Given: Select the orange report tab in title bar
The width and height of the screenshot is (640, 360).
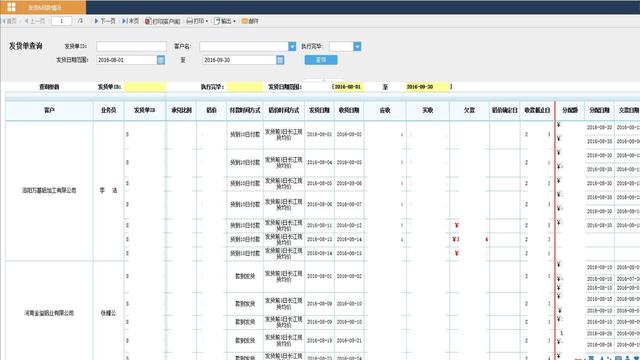Looking at the screenshot, I should coord(43,7).
